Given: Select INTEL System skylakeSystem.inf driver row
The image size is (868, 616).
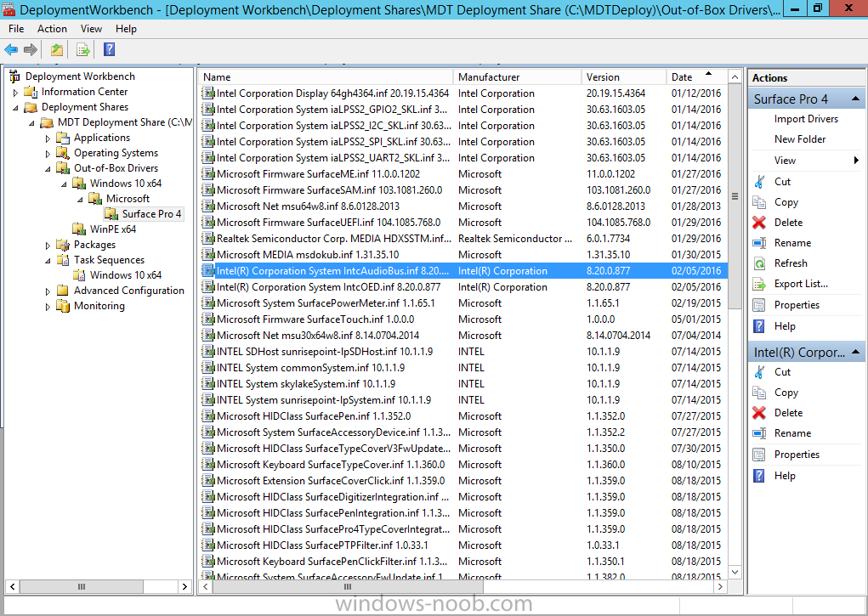Looking at the screenshot, I should click(x=463, y=384).
